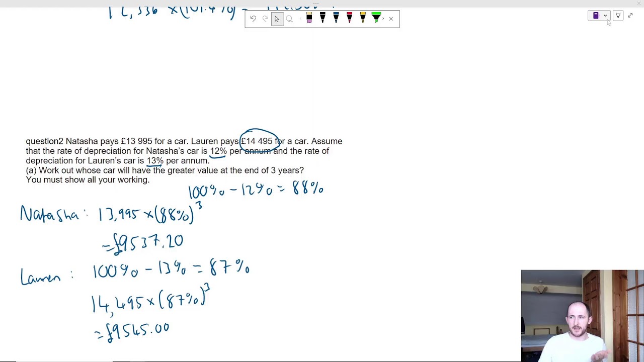The image size is (644, 362).
Task: Select the blue pen
Action: 336,19
